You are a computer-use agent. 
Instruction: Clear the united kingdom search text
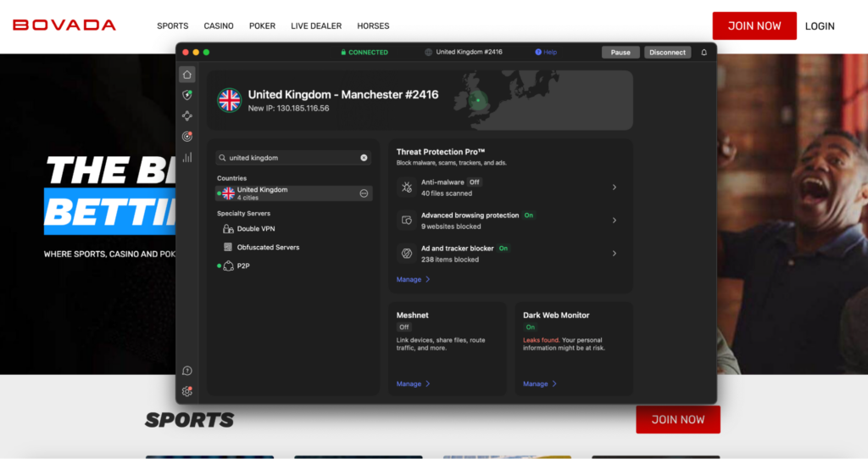point(364,158)
